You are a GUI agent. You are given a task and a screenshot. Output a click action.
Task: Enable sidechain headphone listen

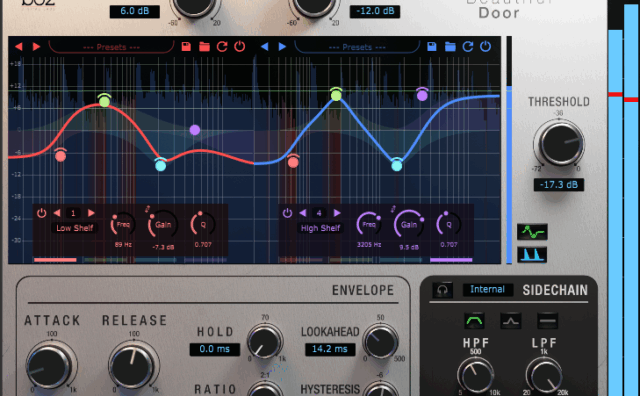coord(442,290)
